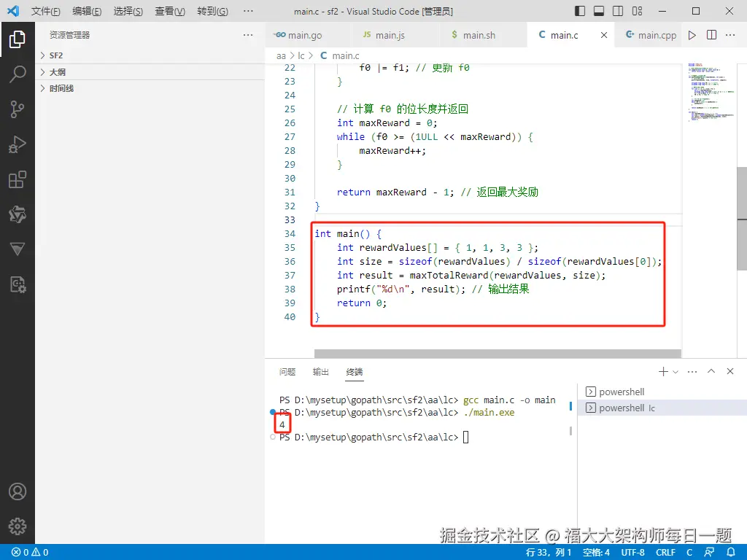Screen dimensions: 747x560
Task: Open the 文件(F) menu
Action: (46, 11)
